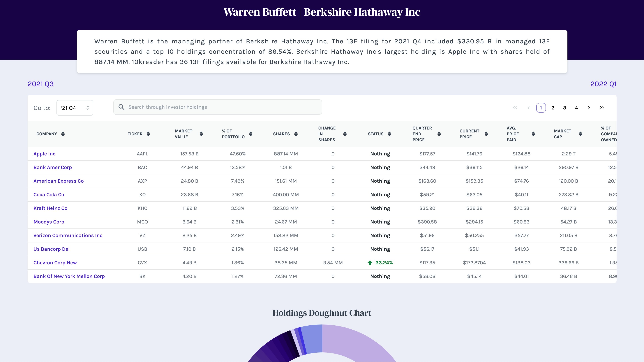Click 2.29 T market cap
Screen dimensions: 644x362
(x=569, y=154)
